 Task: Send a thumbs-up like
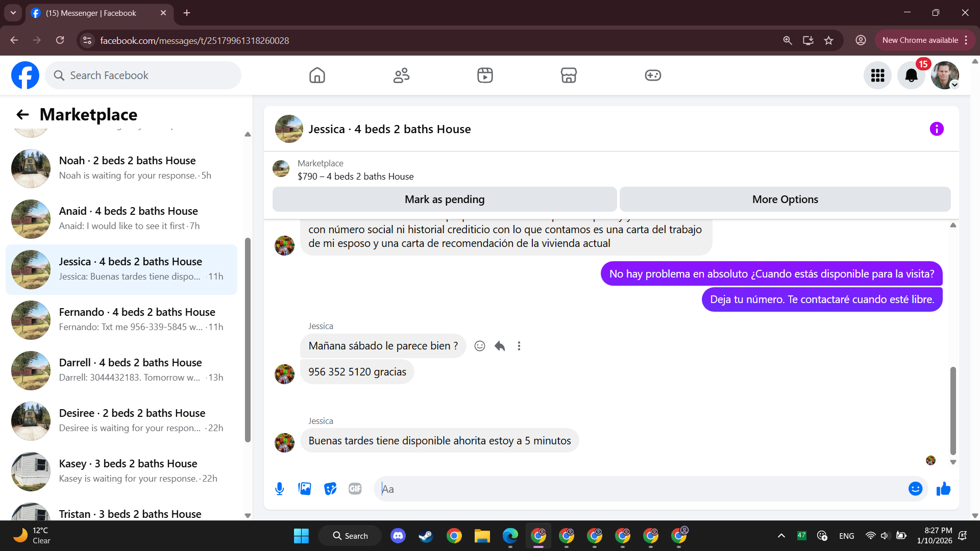943,489
